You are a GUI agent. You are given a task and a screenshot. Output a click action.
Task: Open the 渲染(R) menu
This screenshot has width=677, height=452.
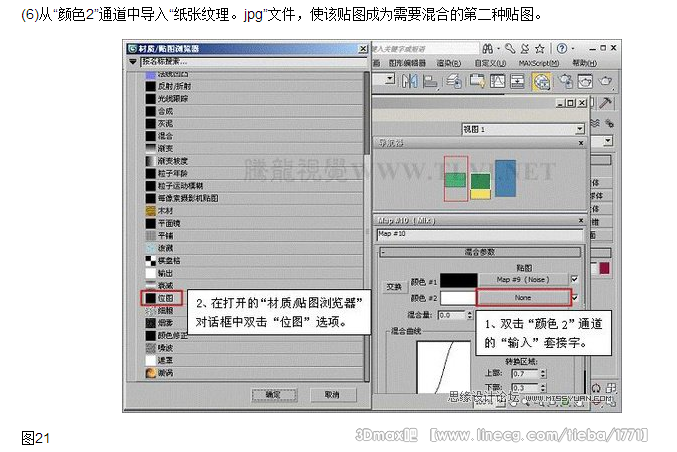tap(448, 63)
